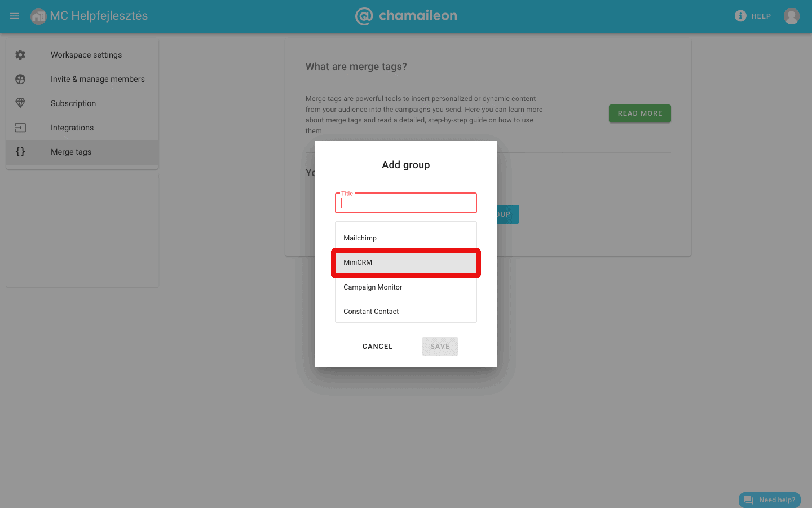812x508 pixels.
Task: Click the MC Helpfejlesztés workspace avatar icon
Action: (x=38, y=16)
